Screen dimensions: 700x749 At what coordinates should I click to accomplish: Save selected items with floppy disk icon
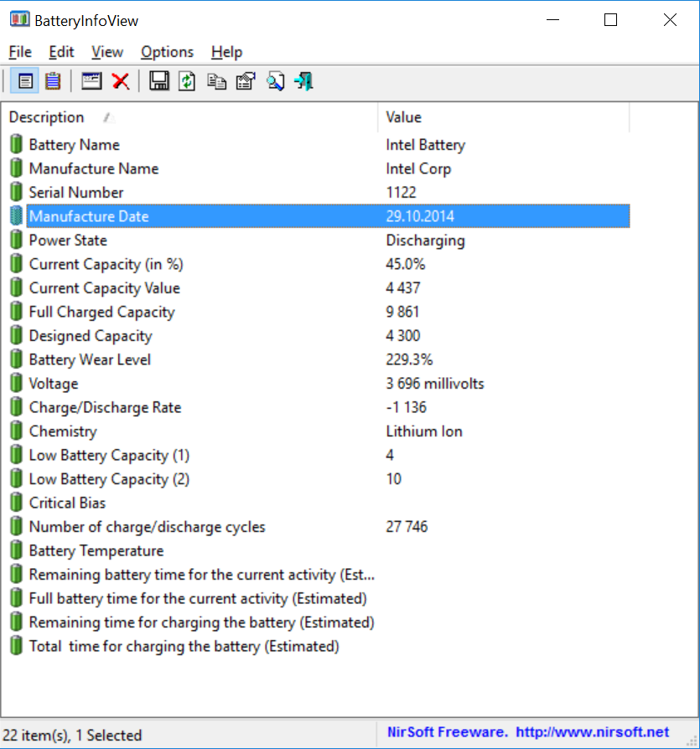coord(159,81)
